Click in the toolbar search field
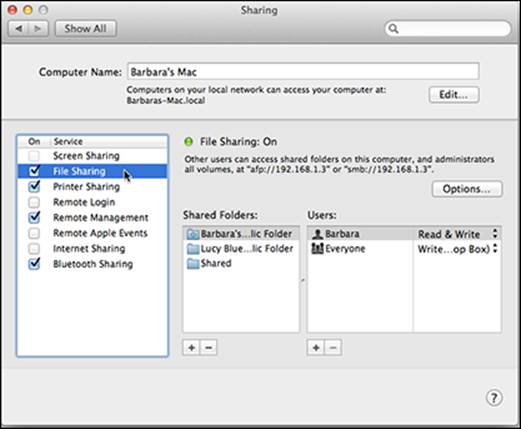The image size is (521, 429). click(448, 29)
